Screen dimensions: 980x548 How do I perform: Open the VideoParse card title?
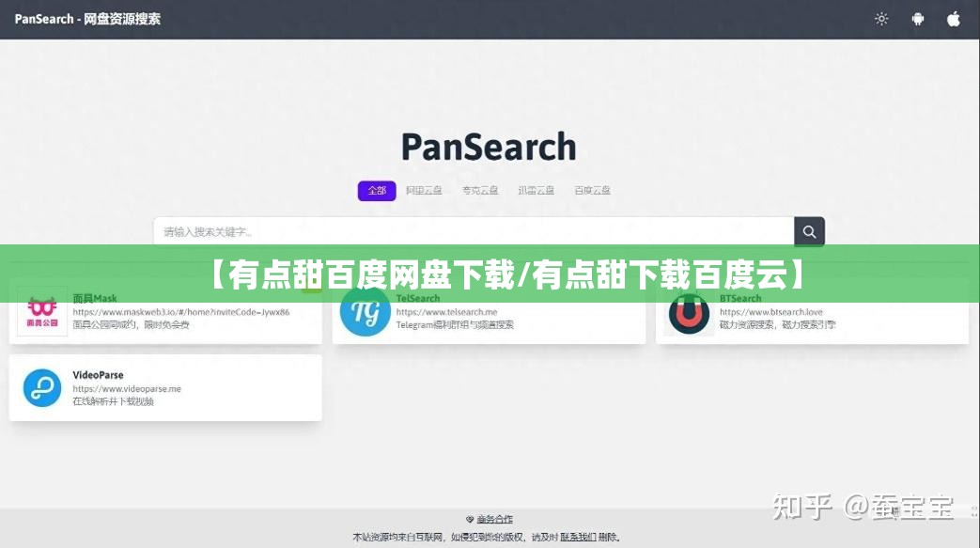98,375
